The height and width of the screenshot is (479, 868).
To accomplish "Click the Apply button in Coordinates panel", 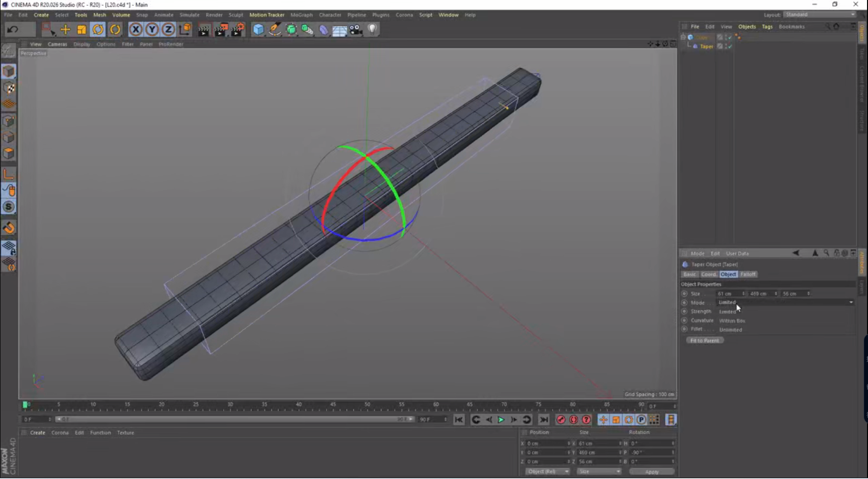I will [x=651, y=471].
